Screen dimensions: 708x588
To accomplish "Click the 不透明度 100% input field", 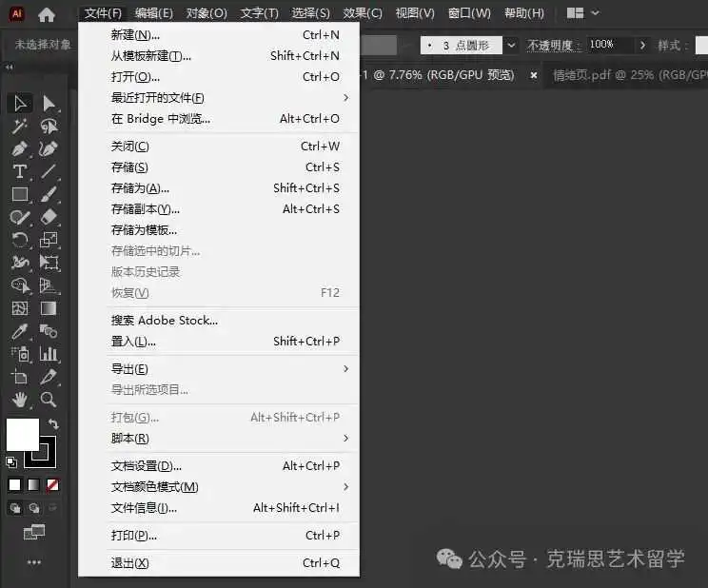I will tap(607, 45).
